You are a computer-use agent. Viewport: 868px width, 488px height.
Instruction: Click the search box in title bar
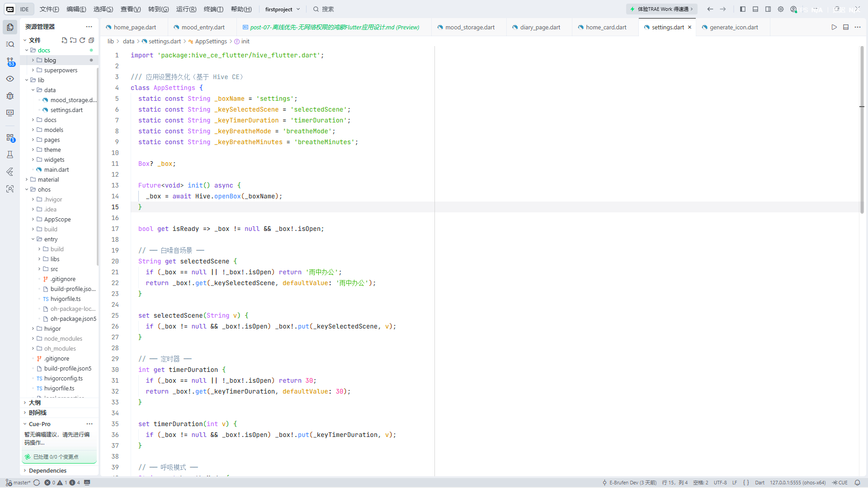(x=324, y=9)
